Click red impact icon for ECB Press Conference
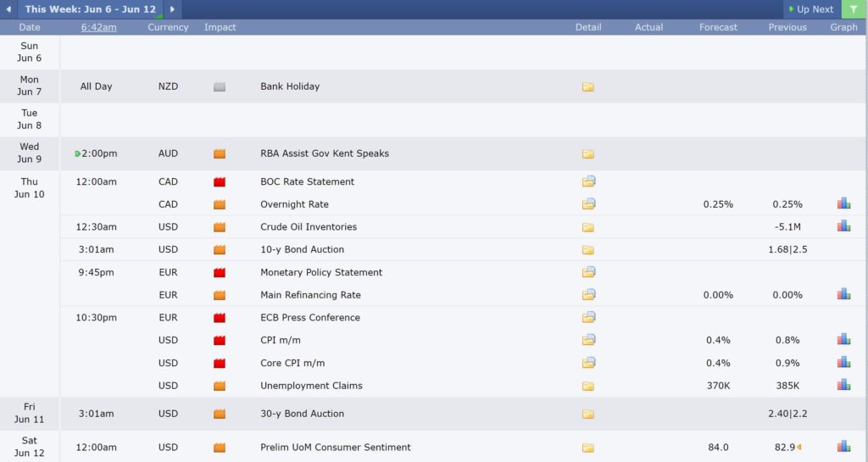 tap(220, 318)
